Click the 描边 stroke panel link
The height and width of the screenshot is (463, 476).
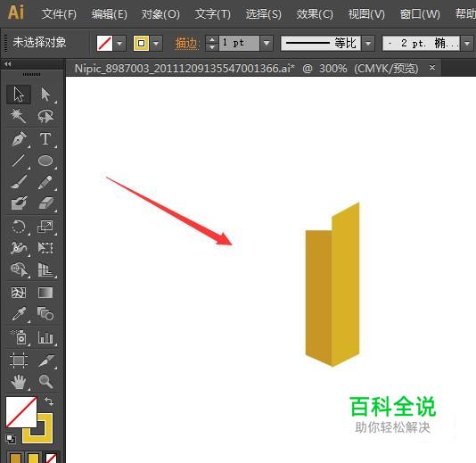186,44
